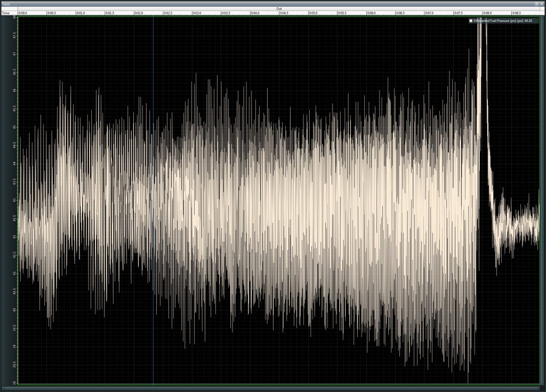Undock the Trace panel with the float icon
This screenshot has width=546, height=392.
[x=536, y=4]
